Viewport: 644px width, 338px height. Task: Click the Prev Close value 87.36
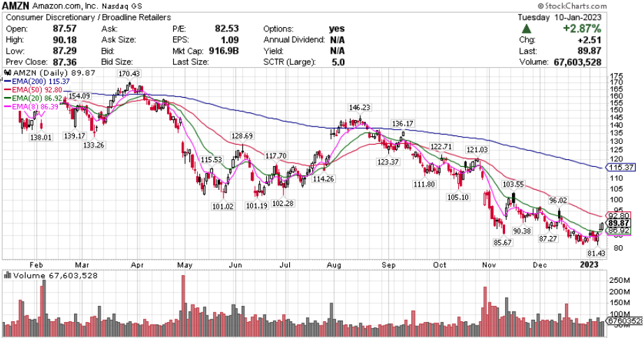tap(64, 62)
